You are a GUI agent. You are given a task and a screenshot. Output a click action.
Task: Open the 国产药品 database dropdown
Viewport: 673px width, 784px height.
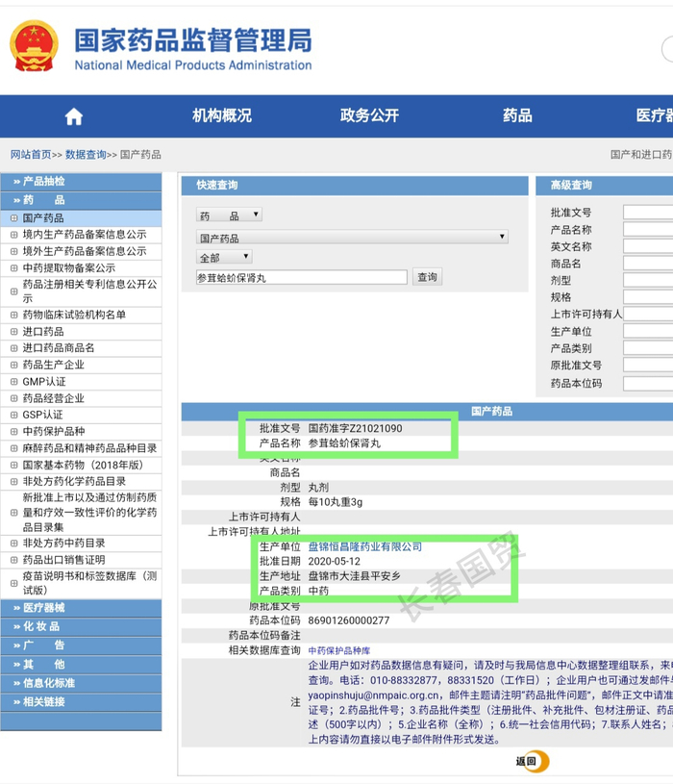pos(352,237)
